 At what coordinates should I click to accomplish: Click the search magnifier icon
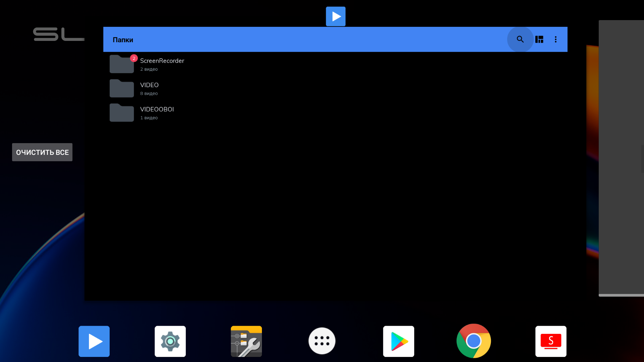pyautogui.click(x=520, y=40)
